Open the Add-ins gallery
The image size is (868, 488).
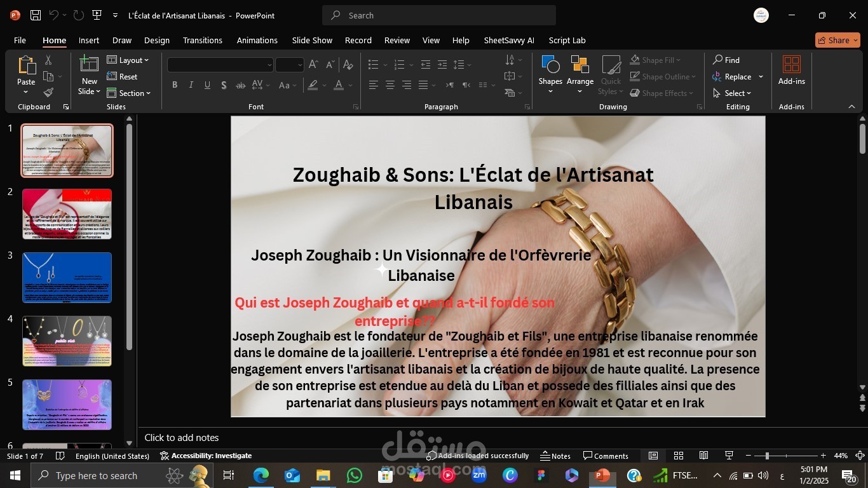tap(792, 70)
